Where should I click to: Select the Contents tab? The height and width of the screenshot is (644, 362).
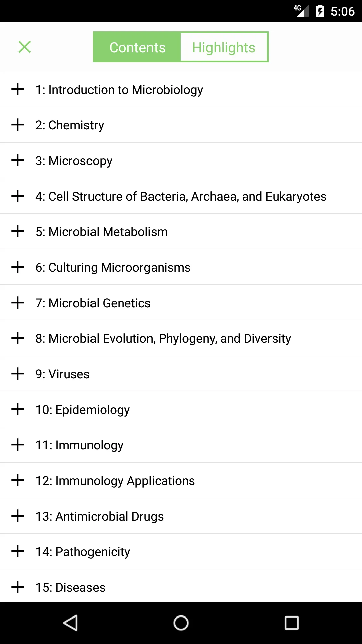(137, 47)
